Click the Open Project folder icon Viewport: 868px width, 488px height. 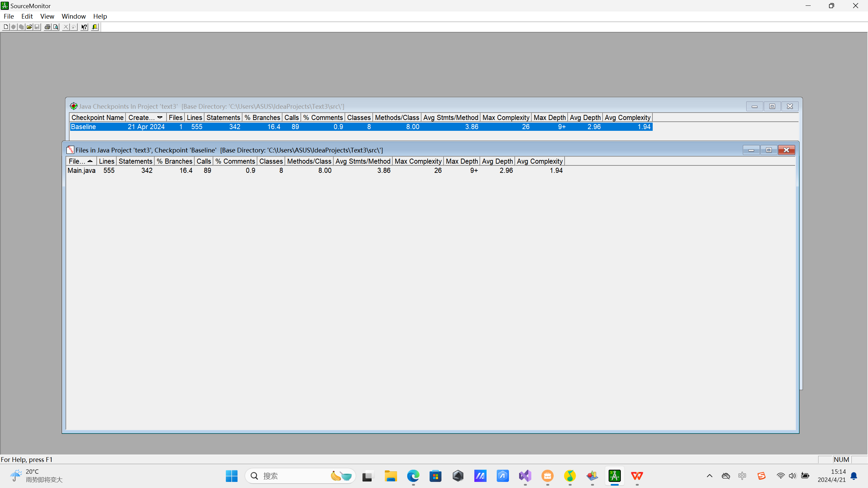[x=29, y=27]
